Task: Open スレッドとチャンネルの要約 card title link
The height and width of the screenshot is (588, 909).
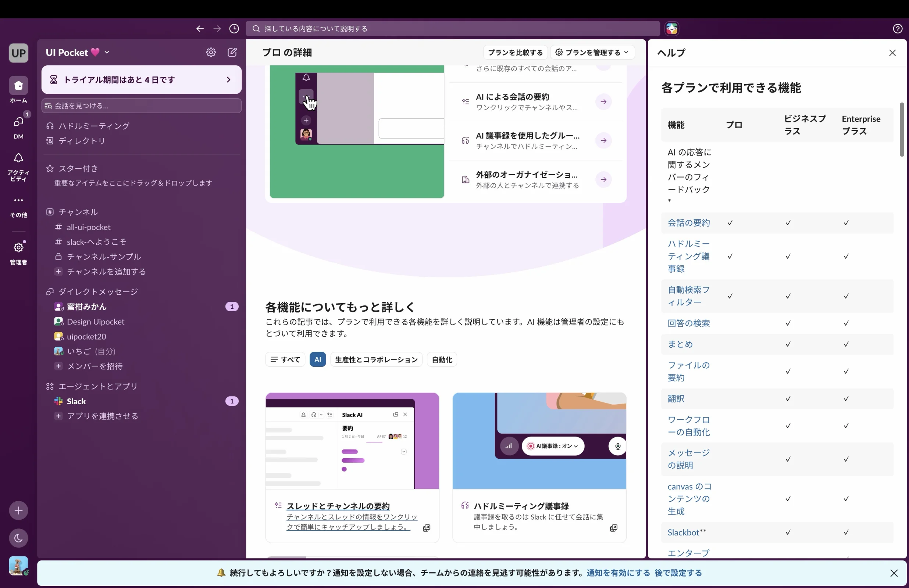Action: [x=338, y=506]
